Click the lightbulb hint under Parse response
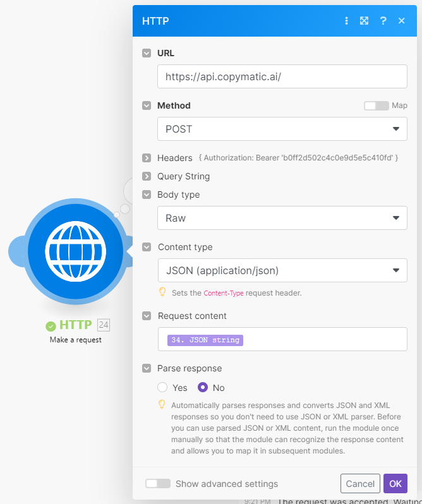Screen dimensions: 422x504 point(162,405)
